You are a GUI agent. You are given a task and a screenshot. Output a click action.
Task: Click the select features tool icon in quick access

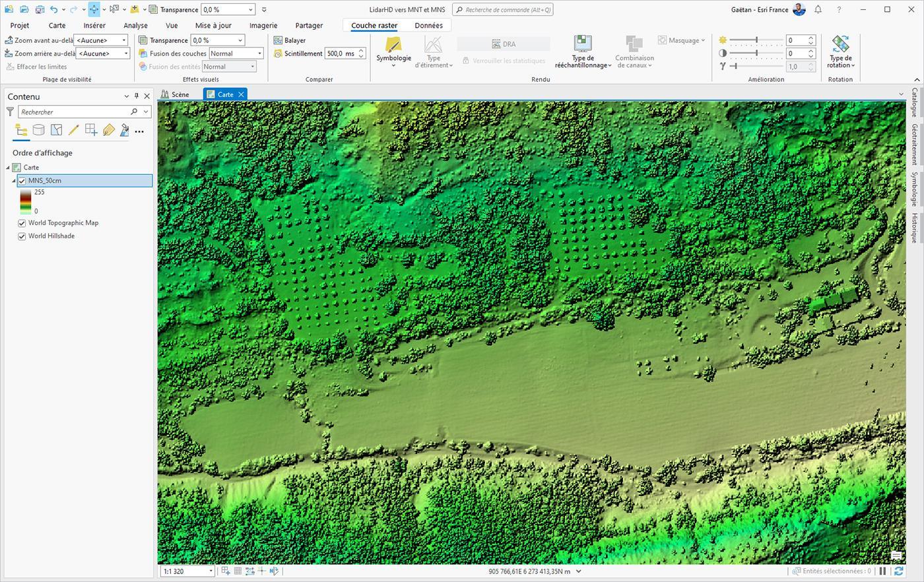(x=115, y=10)
